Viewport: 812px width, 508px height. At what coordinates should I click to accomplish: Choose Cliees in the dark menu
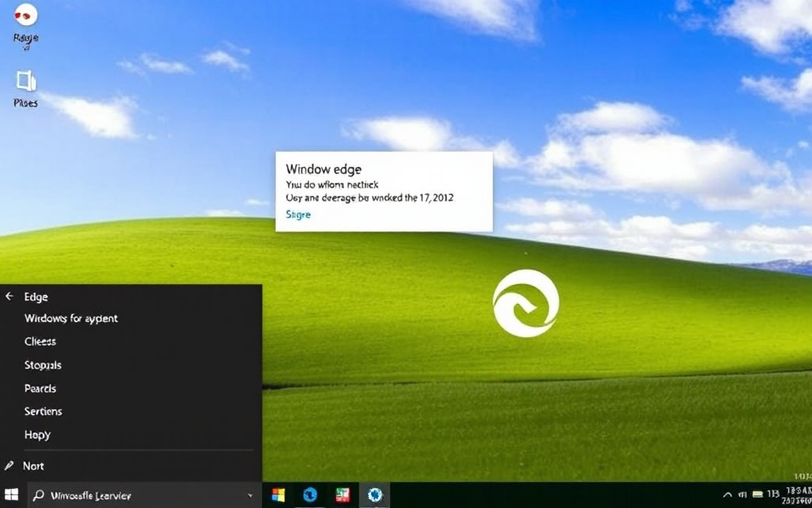[40, 341]
